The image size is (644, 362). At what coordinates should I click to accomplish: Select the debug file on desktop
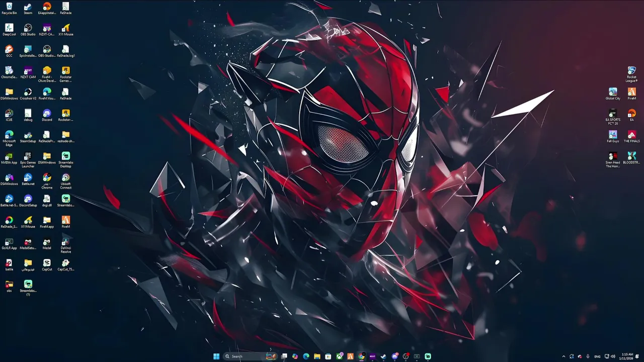(x=28, y=116)
